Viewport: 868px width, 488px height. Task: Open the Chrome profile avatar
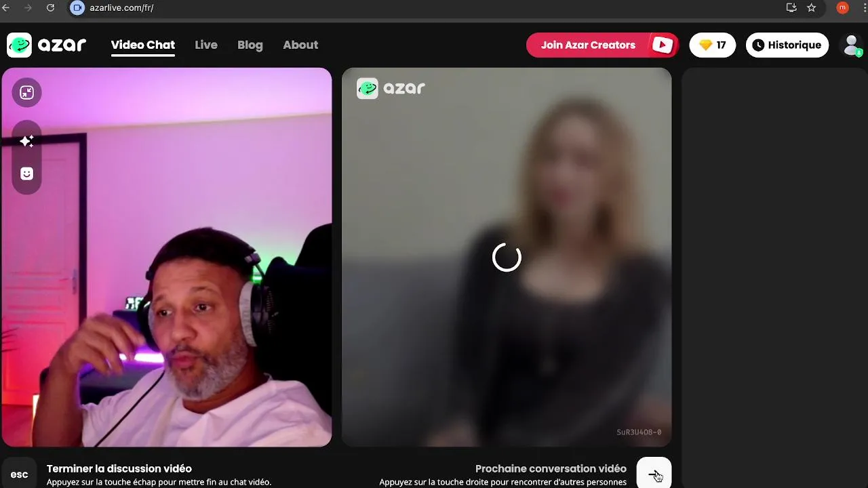(x=843, y=7)
